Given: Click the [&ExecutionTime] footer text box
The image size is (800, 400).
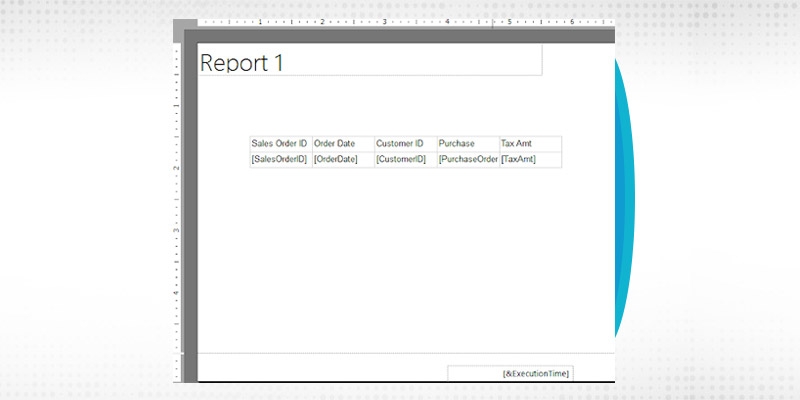Looking at the screenshot, I should (x=510, y=373).
